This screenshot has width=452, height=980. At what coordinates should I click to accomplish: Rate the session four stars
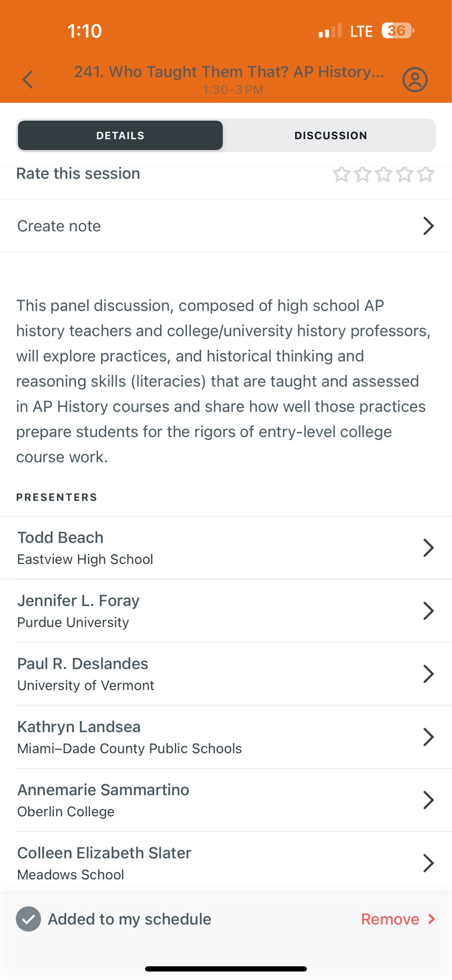point(404,174)
